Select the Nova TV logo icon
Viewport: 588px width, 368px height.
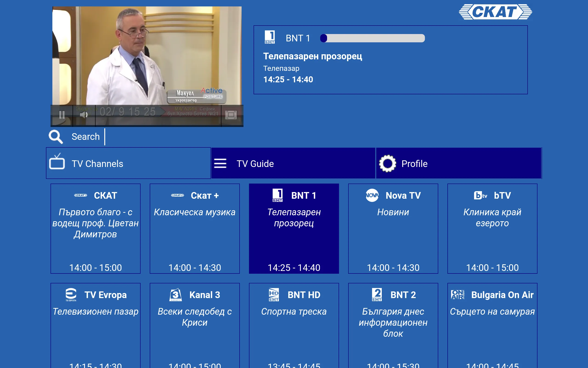click(372, 195)
